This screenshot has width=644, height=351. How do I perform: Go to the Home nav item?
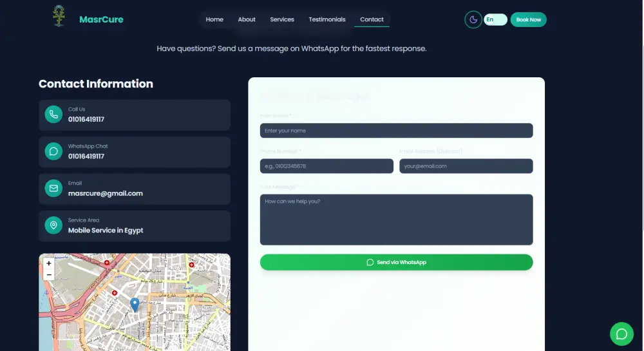(x=214, y=19)
